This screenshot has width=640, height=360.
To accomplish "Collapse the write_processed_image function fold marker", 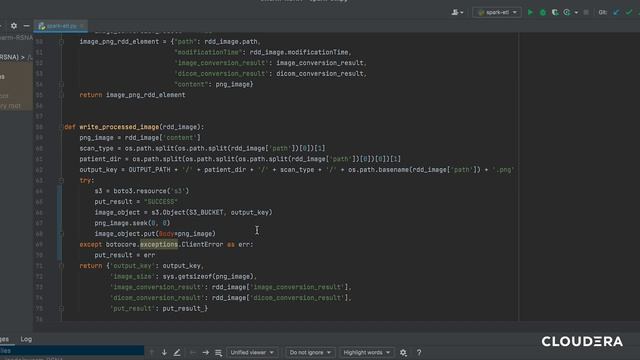I will (61, 127).
